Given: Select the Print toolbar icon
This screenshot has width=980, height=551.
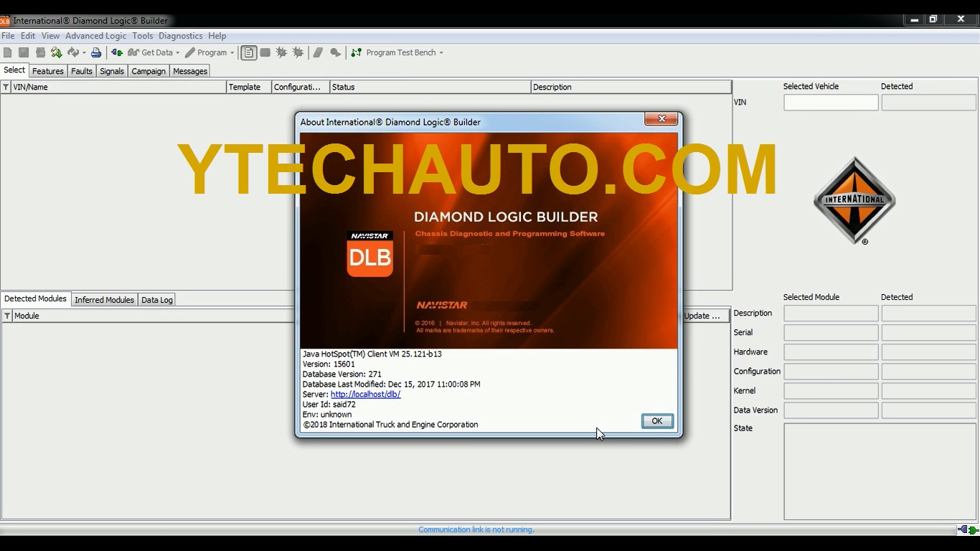Looking at the screenshot, I should tap(96, 52).
